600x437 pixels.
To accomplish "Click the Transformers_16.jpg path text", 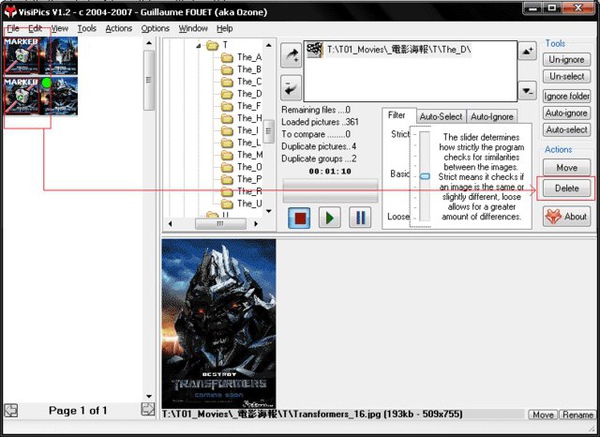I will pyautogui.click(x=312, y=414).
